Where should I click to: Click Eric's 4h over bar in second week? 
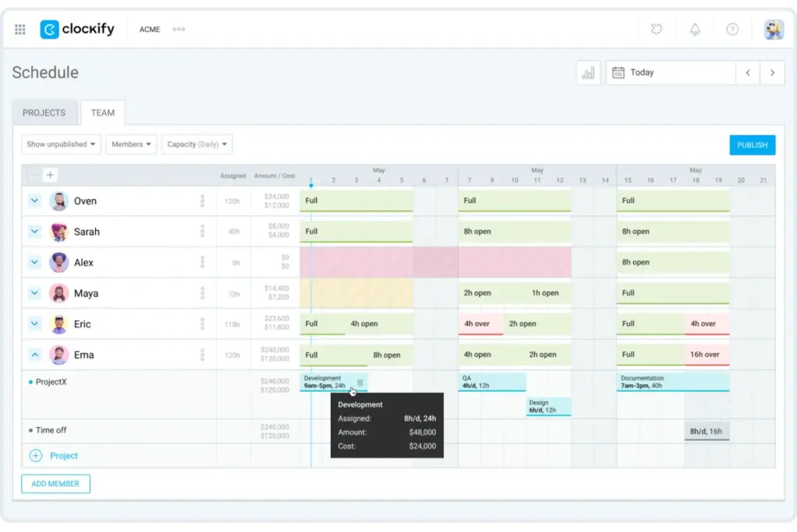481,324
